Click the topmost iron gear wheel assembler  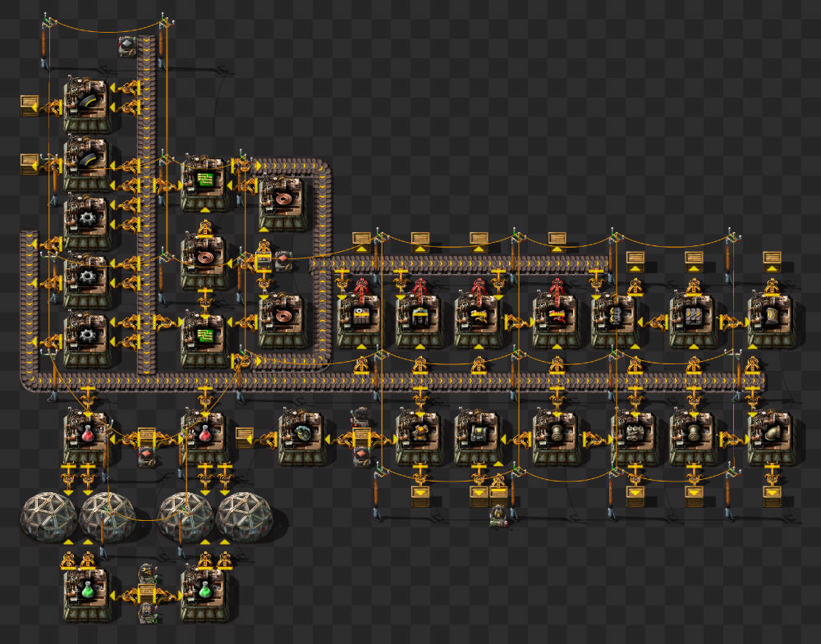87,221
